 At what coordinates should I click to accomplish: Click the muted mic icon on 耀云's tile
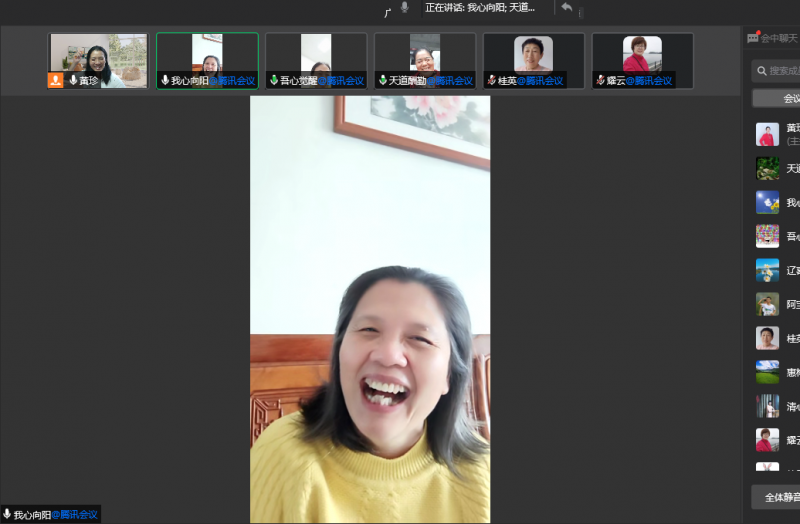(x=600, y=80)
